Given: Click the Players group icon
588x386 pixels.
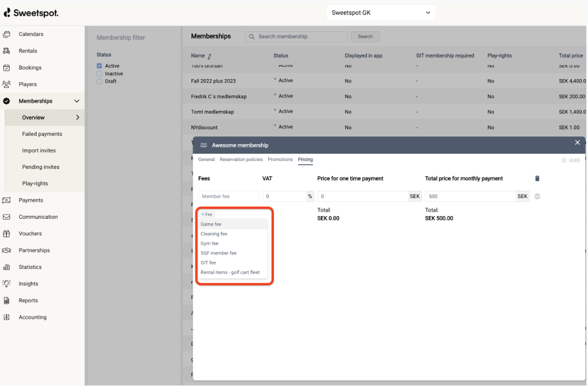Looking at the screenshot, I should [7, 84].
